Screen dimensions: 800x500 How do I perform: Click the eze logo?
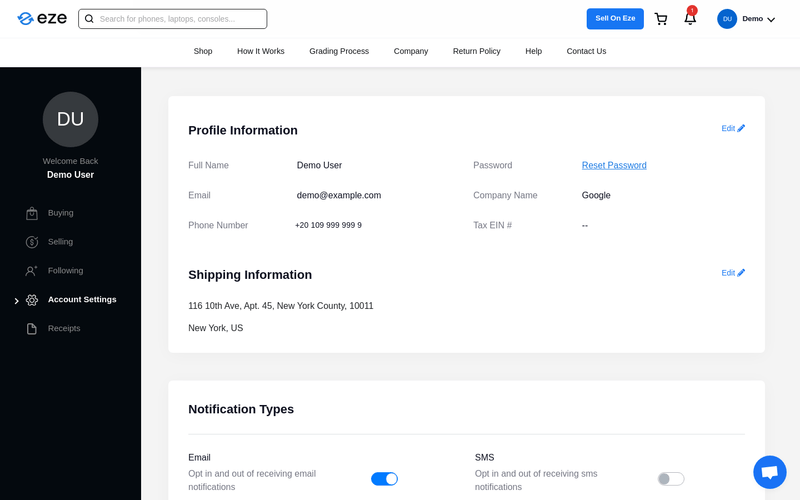40,19
